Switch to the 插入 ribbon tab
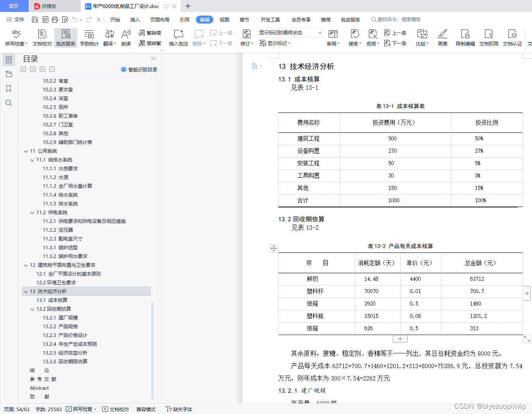Screen dimensions: 532x414 [x=135, y=20]
